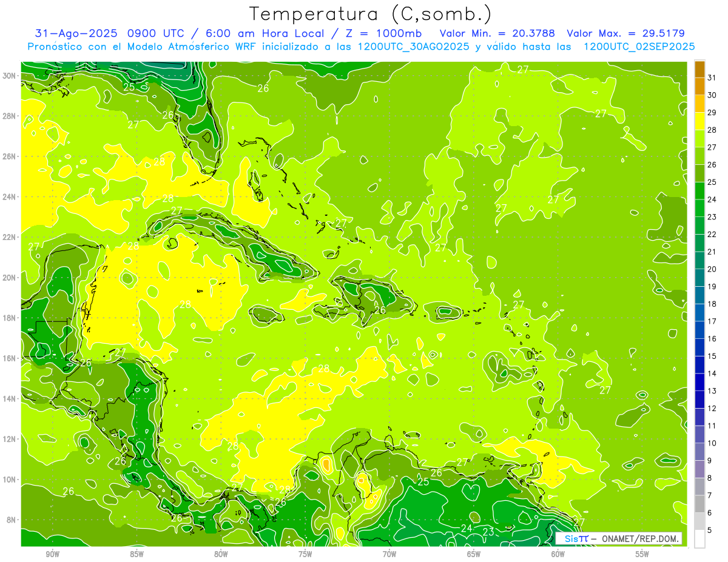728x562 pixels.
Task: Click the '1200UTC_02SEP2025' valid-until time
Action: [x=639, y=47]
